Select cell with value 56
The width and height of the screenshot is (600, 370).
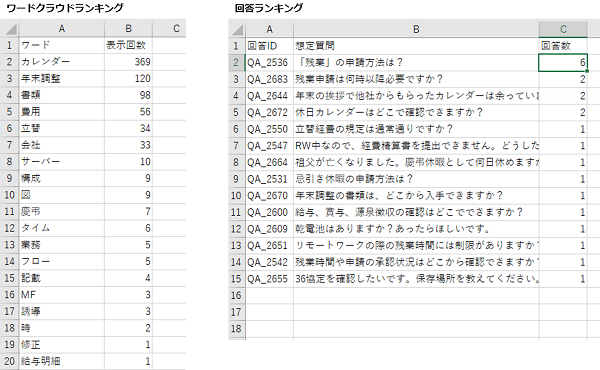(x=128, y=112)
